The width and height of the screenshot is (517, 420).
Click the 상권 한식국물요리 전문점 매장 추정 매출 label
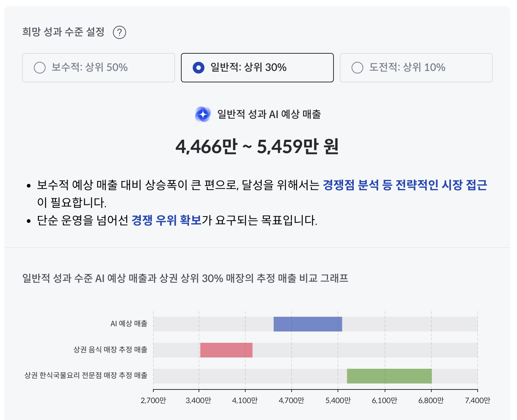coord(86,375)
